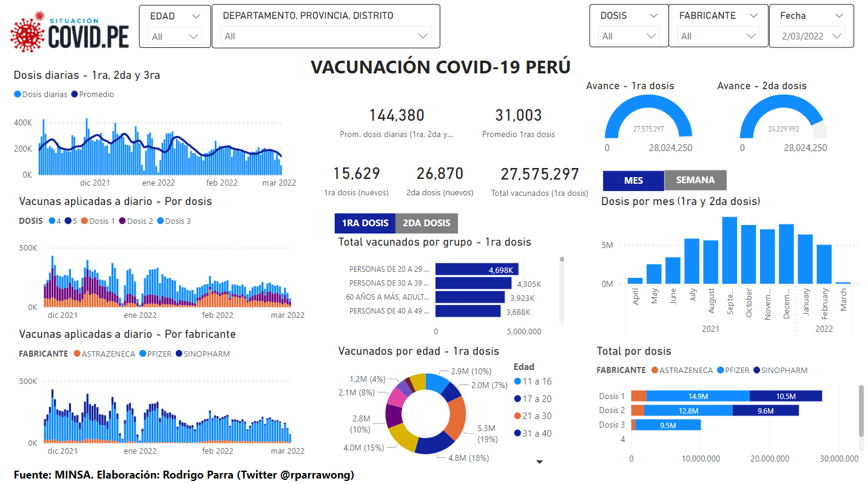868x484 pixels.
Task: Click the 144,380 promedio dosis diarias card
Action: point(397,123)
